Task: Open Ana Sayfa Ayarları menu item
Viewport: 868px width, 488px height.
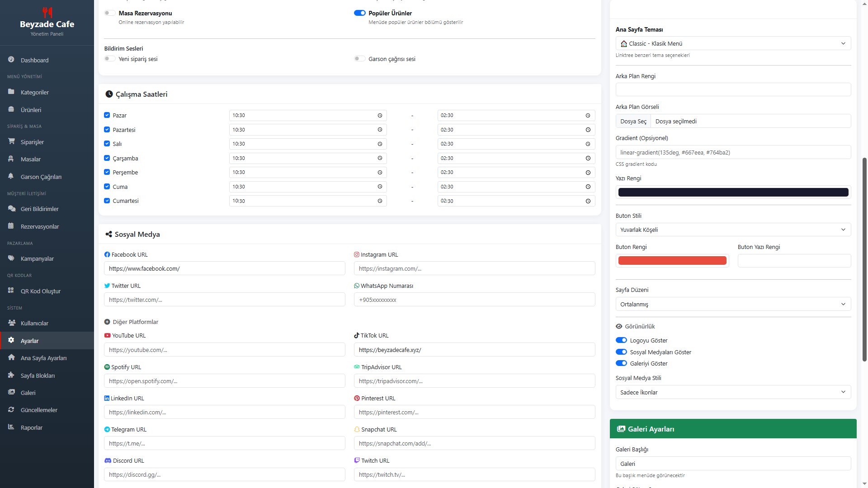Action: point(43,358)
